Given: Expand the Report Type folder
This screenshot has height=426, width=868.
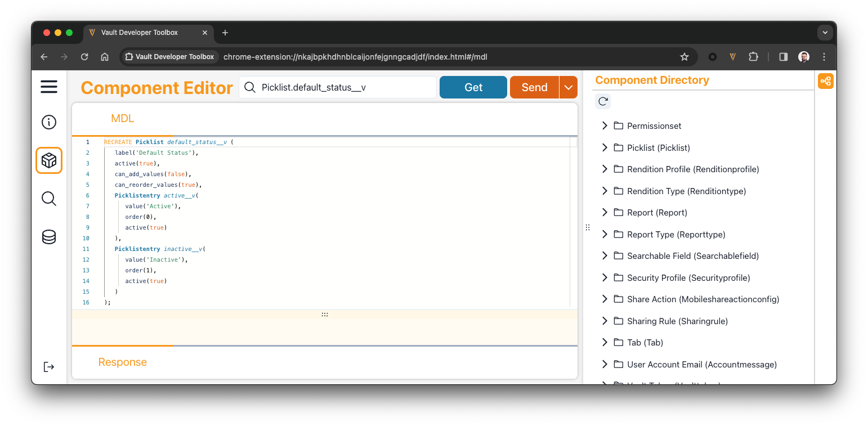Looking at the screenshot, I should tap(605, 234).
